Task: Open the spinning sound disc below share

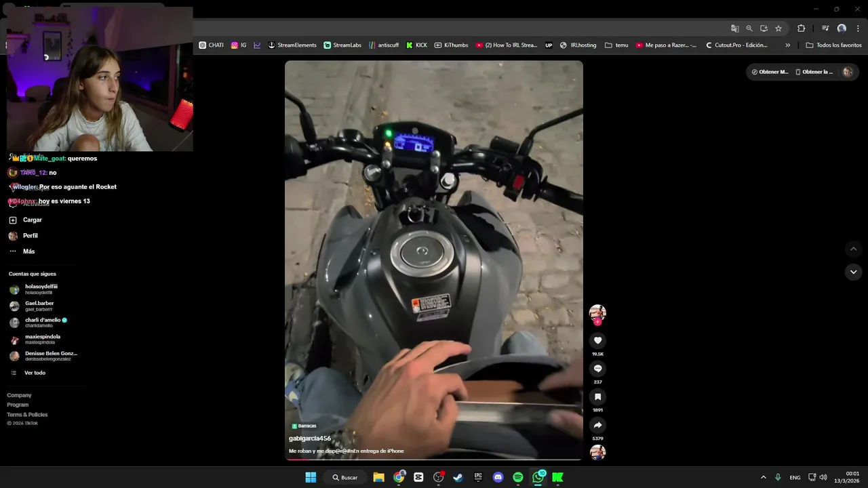Action: pos(597,452)
